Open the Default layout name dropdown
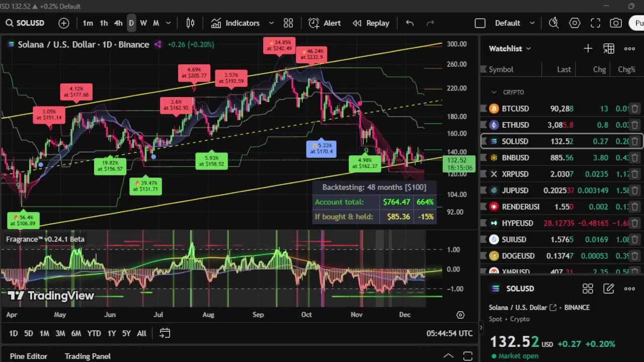The width and height of the screenshot is (644, 362). coord(515,23)
